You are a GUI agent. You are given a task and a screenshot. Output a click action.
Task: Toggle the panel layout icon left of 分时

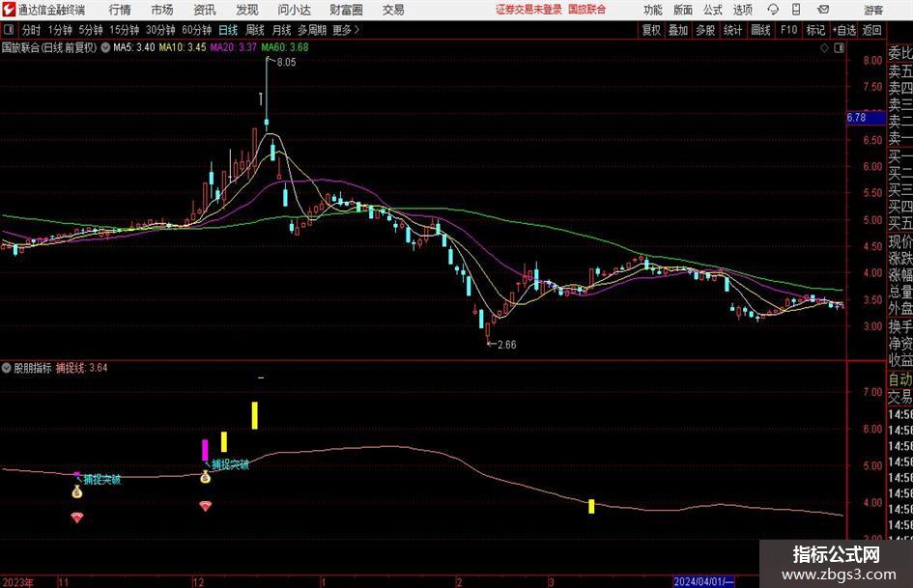8,30
